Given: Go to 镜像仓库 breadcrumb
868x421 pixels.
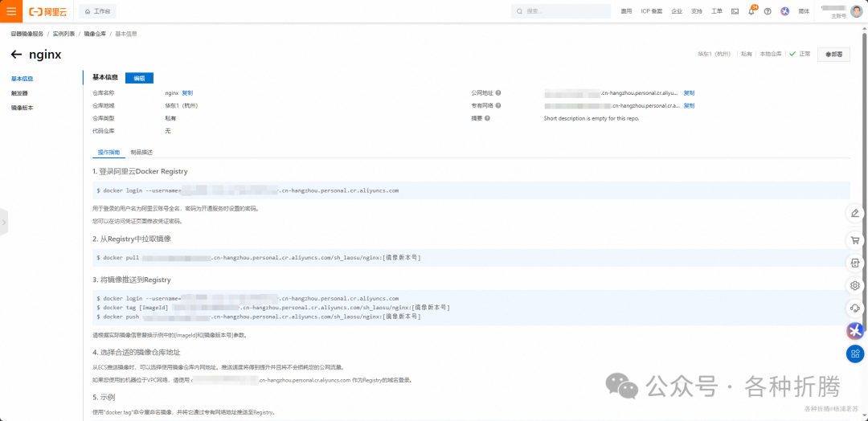Looking at the screenshot, I should [95, 34].
